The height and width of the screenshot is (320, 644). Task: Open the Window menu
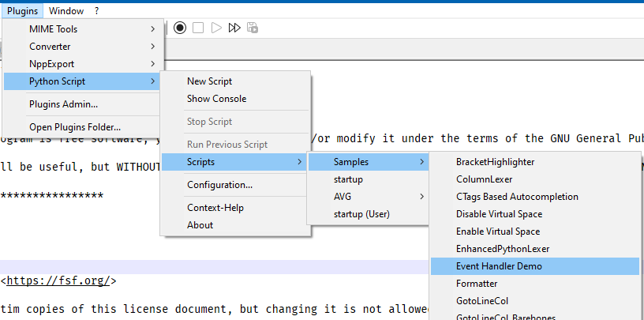click(x=66, y=11)
